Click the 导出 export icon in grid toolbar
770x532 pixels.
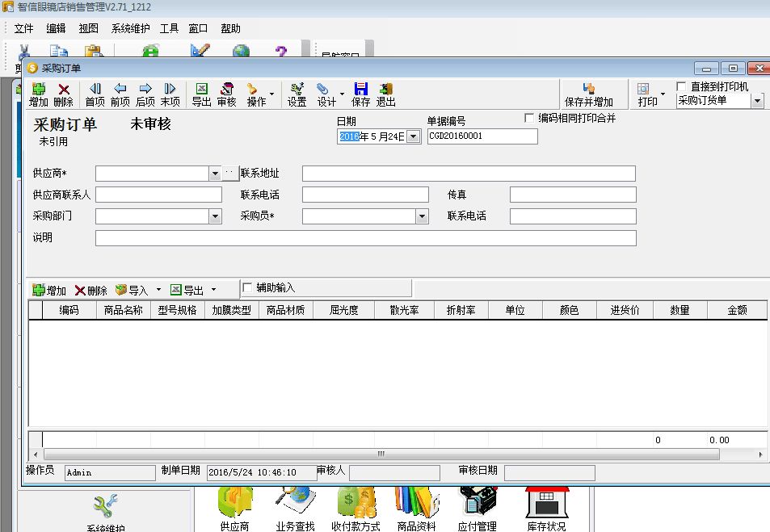176,290
